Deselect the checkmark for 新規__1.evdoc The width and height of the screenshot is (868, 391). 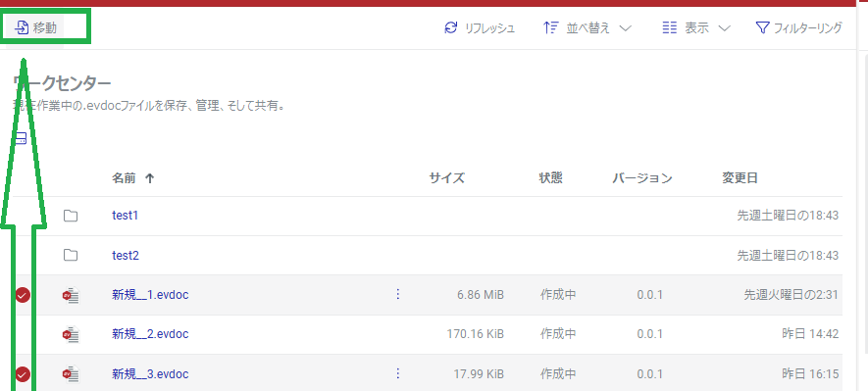point(23,296)
